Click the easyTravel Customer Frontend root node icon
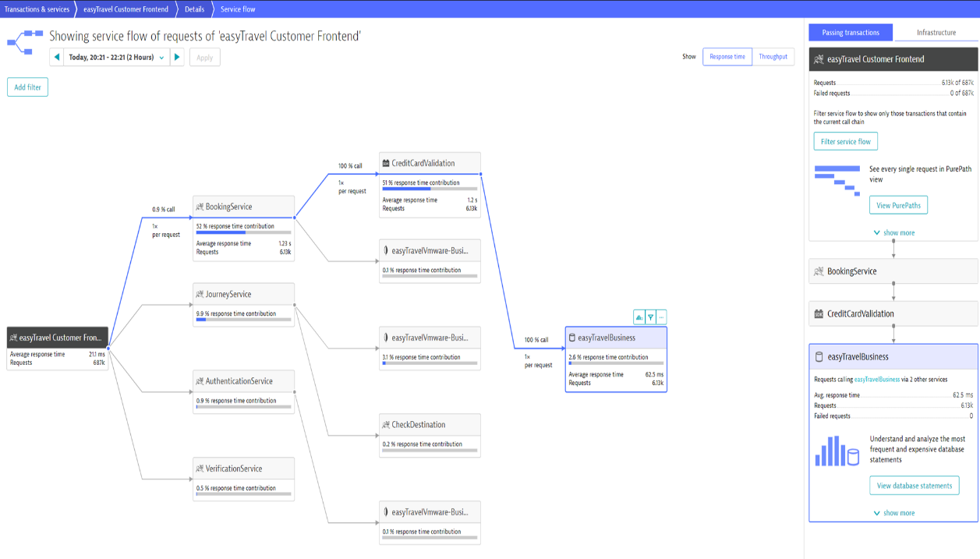This screenshot has width=980, height=559. pos(13,338)
